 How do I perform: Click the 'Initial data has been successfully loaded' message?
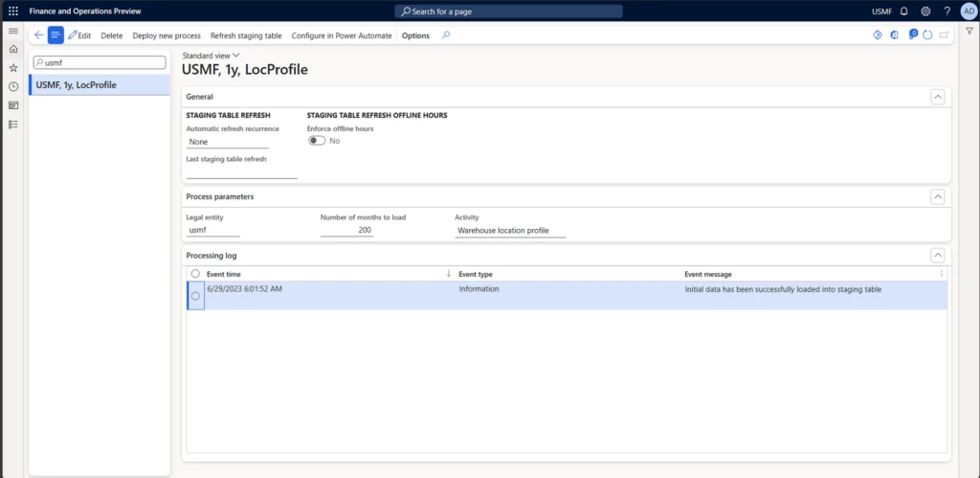(783, 289)
